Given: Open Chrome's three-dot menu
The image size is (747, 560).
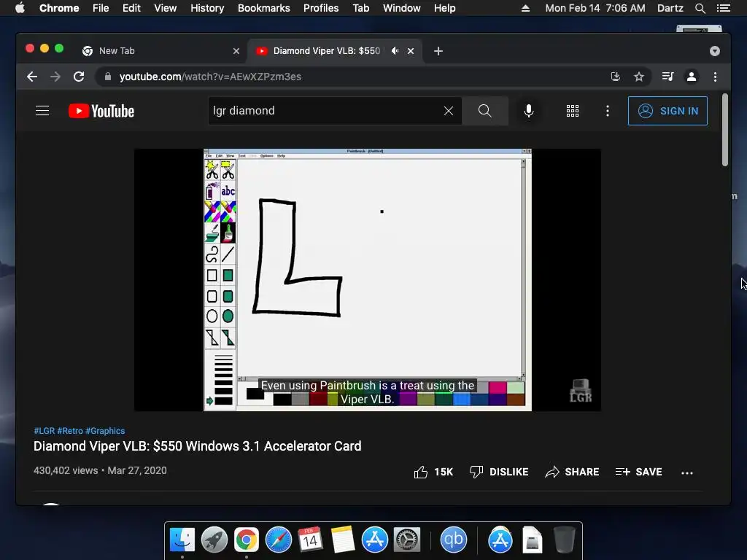Looking at the screenshot, I should (715, 77).
